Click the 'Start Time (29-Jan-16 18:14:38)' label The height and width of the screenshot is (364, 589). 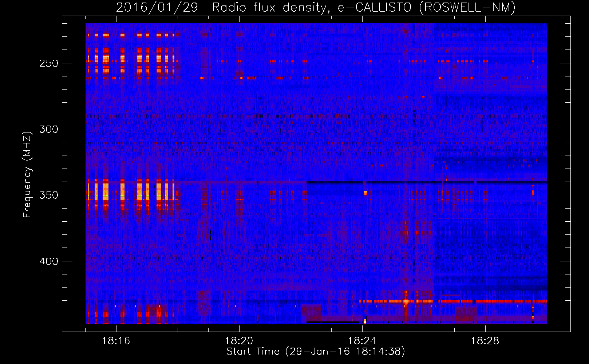(x=316, y=352)
